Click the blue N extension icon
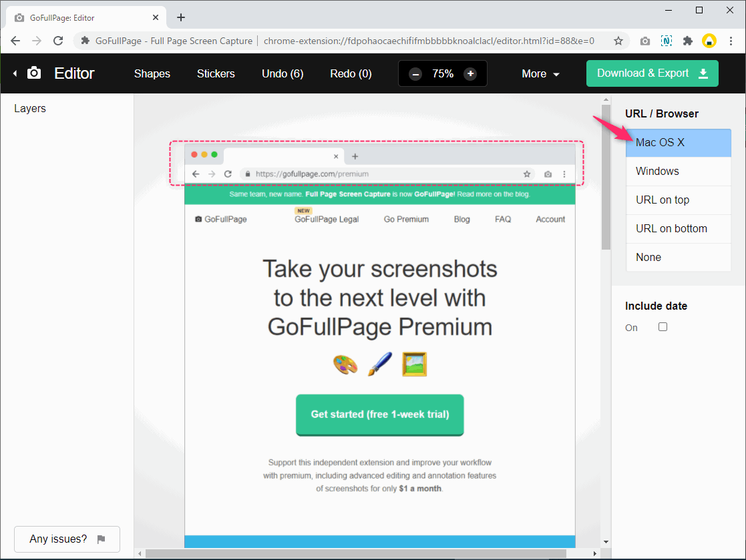Screen dimensions: 746x560 click(x=667, y=41)
